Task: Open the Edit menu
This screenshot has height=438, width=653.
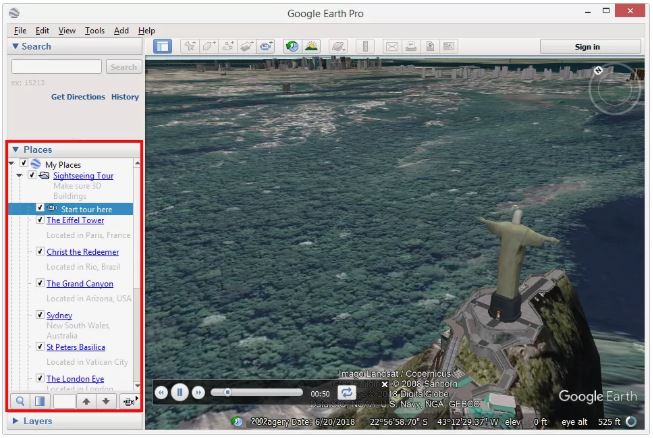Action: pos(42,30)
